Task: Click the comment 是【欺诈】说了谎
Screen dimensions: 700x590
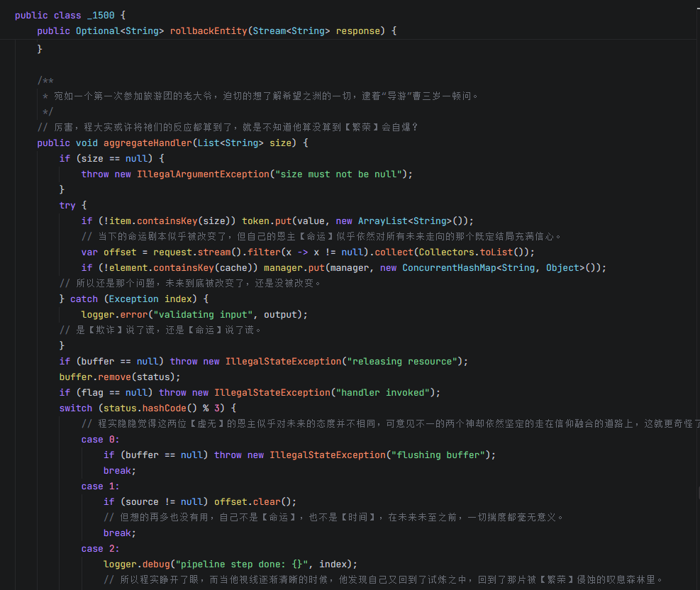Action: [x=160, y=330]
